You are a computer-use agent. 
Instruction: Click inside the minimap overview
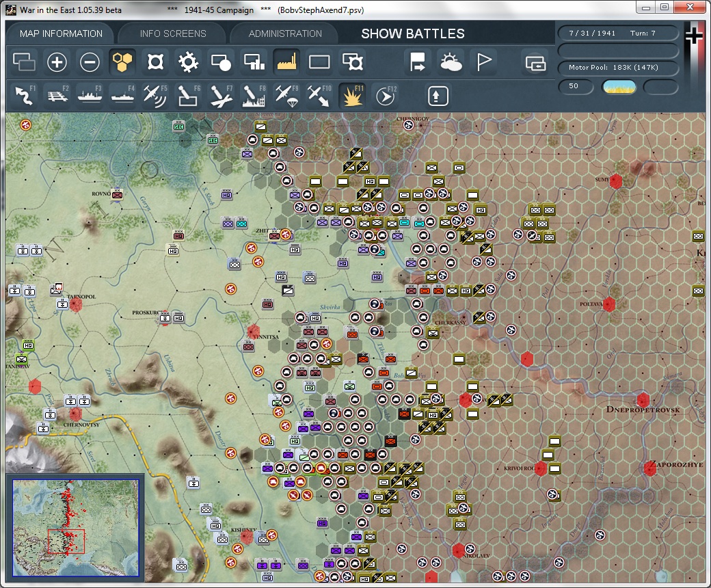pyautogui.click(x=75, y=528)
